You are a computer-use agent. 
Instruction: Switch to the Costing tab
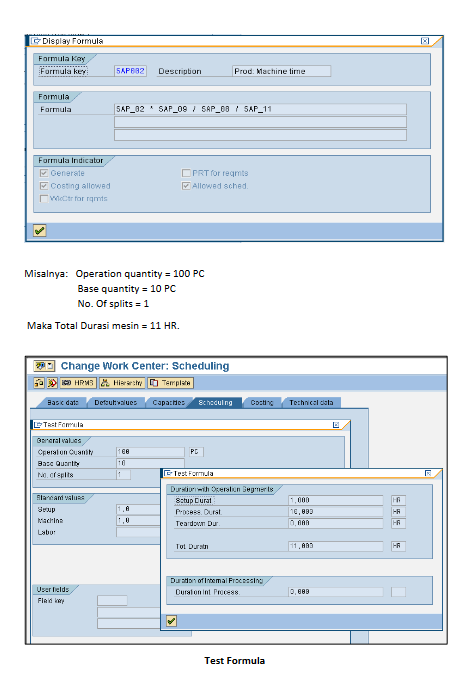click(262, 403)
